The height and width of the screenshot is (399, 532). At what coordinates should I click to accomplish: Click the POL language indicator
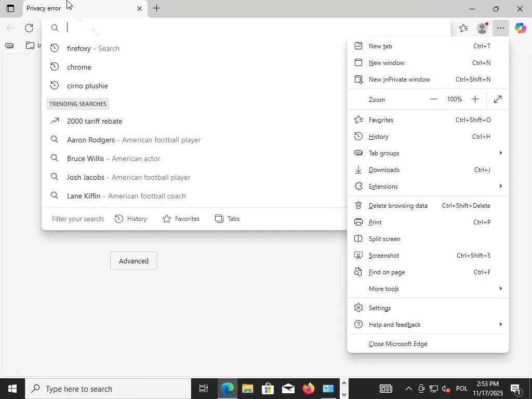[x=461, y=389]
